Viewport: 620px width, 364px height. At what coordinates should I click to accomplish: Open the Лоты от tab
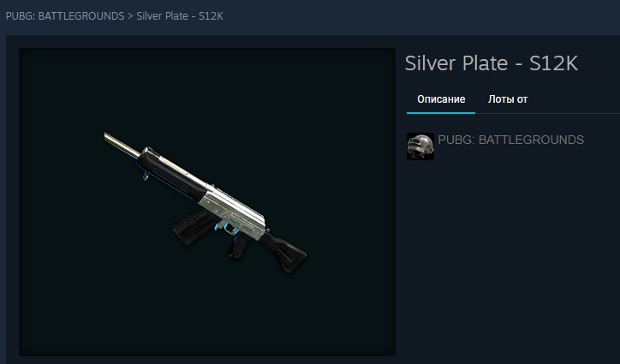click(508, 99)
